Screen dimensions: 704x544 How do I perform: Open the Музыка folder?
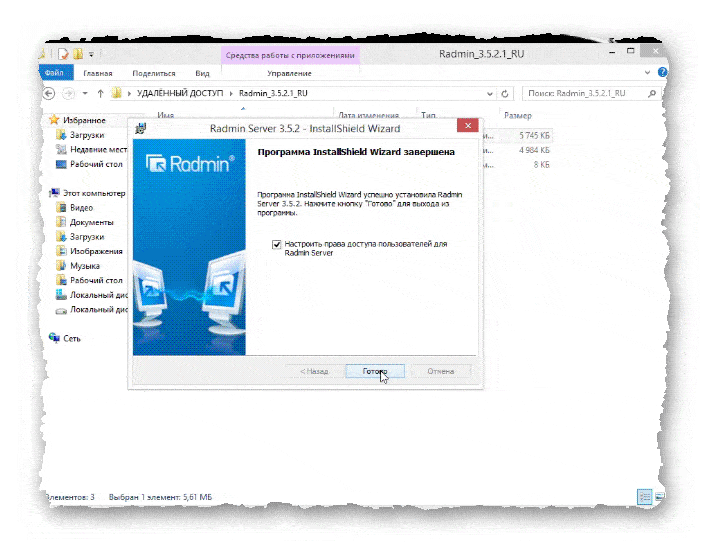(78, 266)
